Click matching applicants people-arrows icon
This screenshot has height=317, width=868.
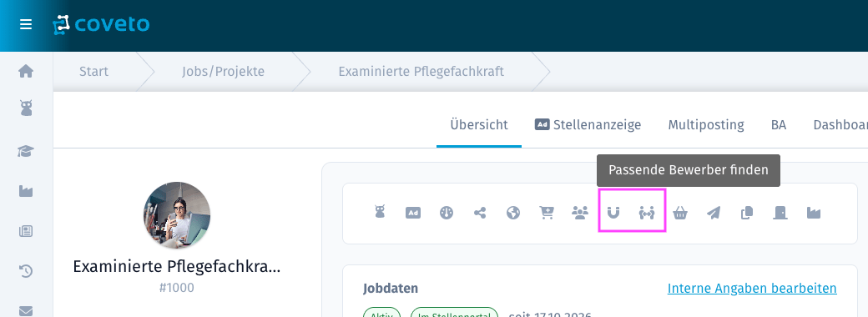click(647, 213)
